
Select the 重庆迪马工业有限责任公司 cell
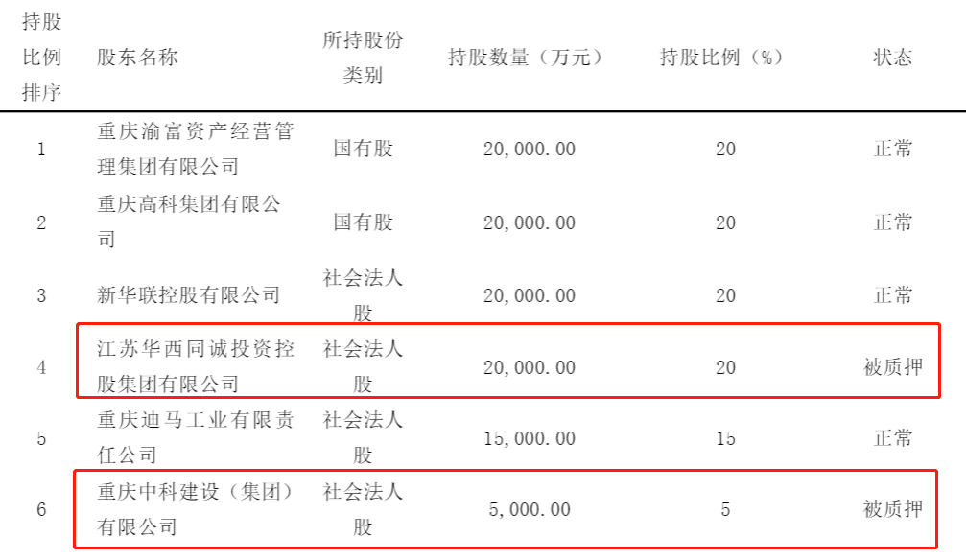[196, 437]
